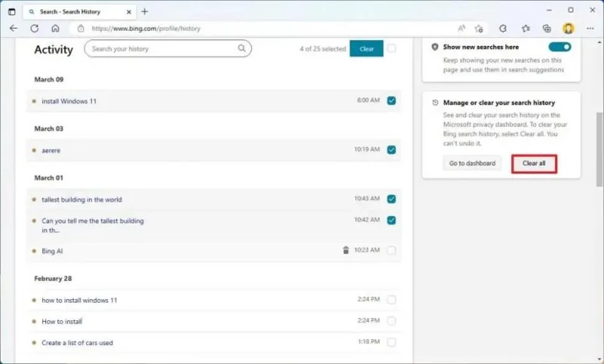Close the Search History tab
Image resolution: width=604 pixels, height=364 pixels.
point(128,12)
